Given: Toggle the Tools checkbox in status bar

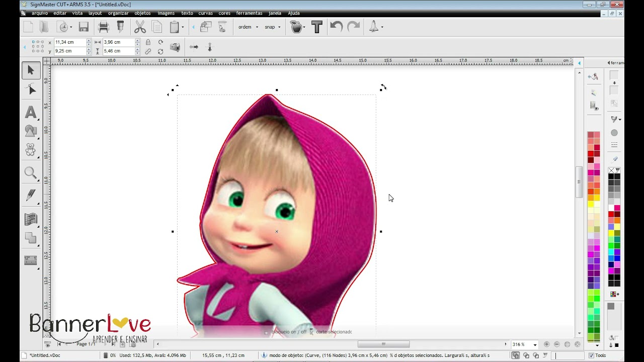Looking at the screenshot, I should 591,355.
